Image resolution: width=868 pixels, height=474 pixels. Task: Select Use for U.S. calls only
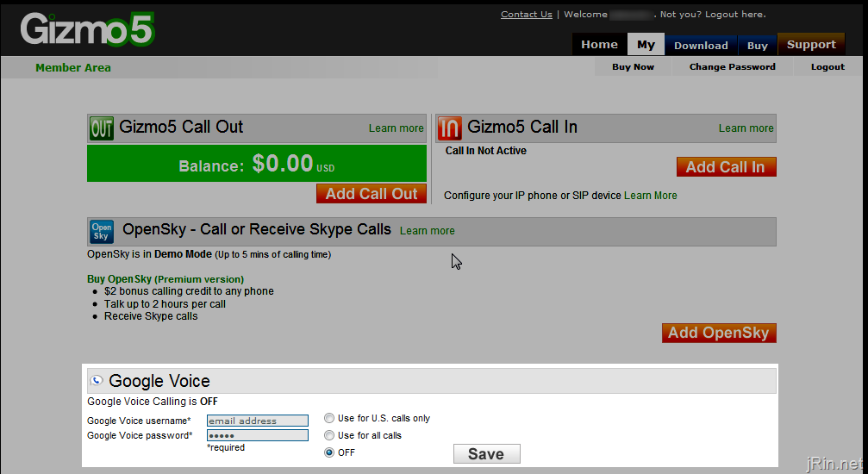tap(329, 418)
